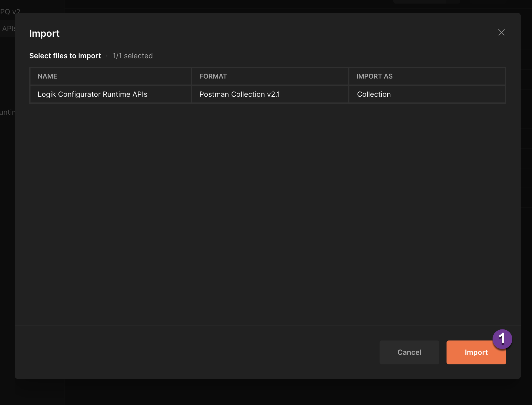The height and width of the screenshot is (405, 532).
Task: Click the NAME column header
Action: click(47, 76)
